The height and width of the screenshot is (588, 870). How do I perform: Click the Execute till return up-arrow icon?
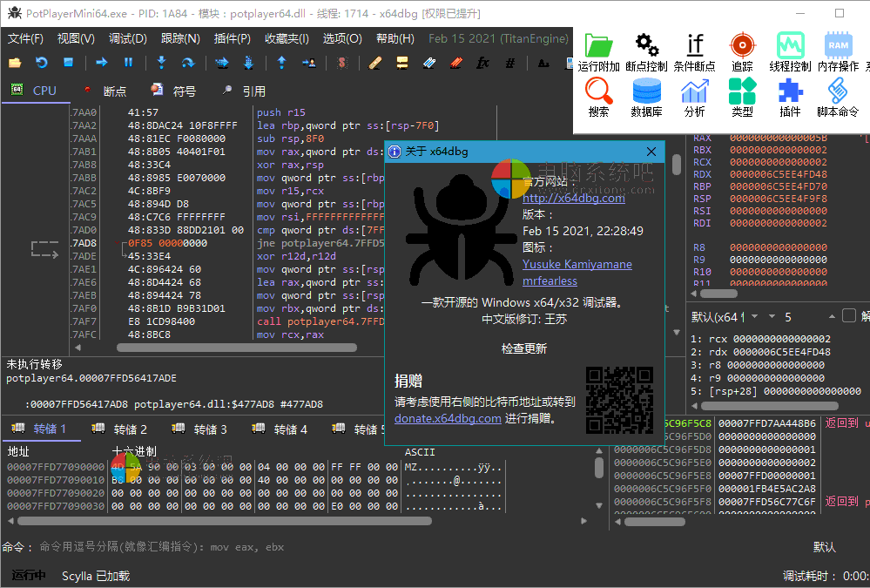tap(282, 63)
